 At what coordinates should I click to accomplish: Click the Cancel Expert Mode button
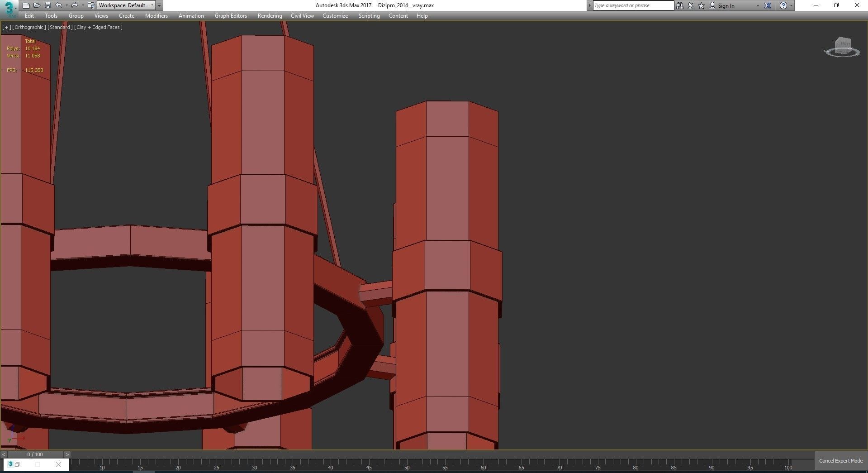click(841, 461)
